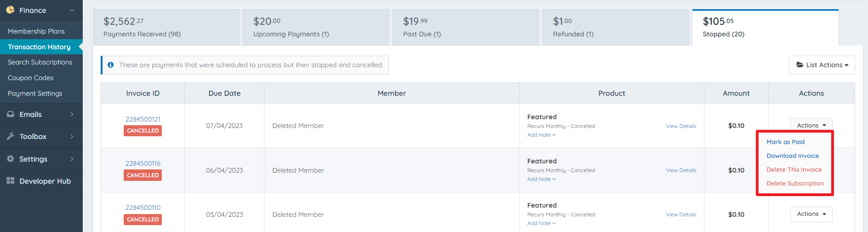Open the List Actions dropdown

tap(822, 65)
